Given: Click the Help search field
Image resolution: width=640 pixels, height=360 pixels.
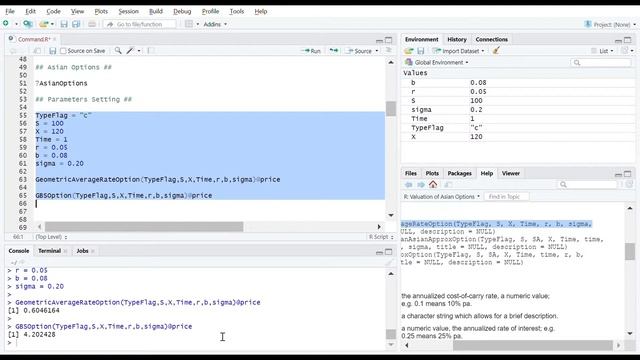Looking at the screenshot, I should 588,184.
